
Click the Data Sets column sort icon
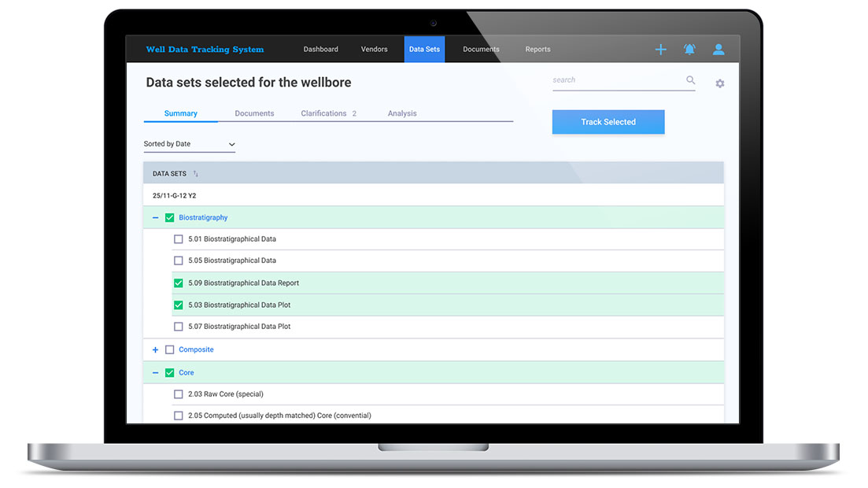(195, 174)
